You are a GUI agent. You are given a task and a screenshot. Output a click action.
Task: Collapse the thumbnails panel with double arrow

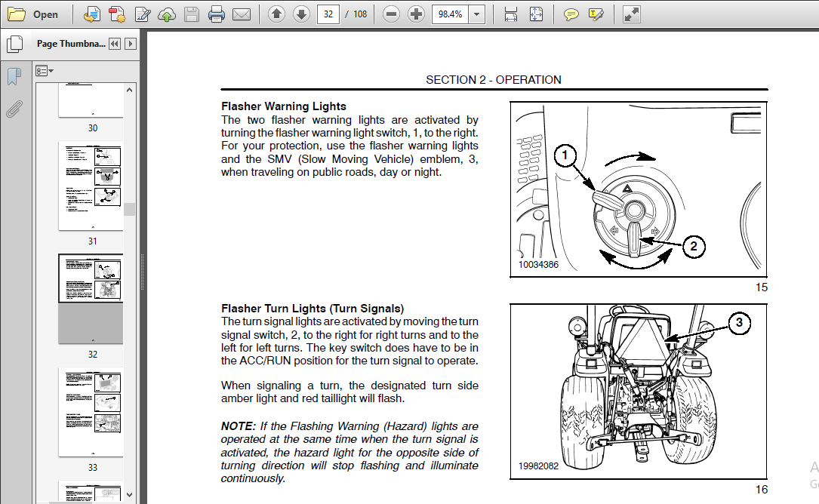click(x=115, y=44)
